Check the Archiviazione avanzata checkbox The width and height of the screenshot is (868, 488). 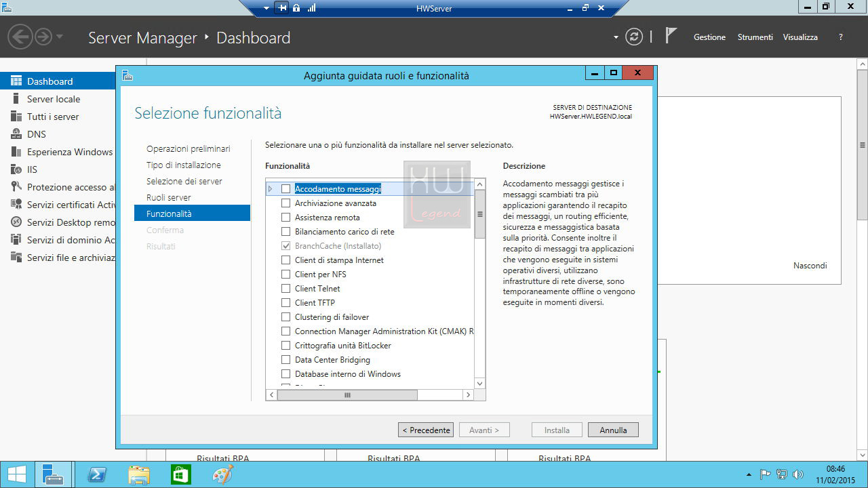coord(285,203)
